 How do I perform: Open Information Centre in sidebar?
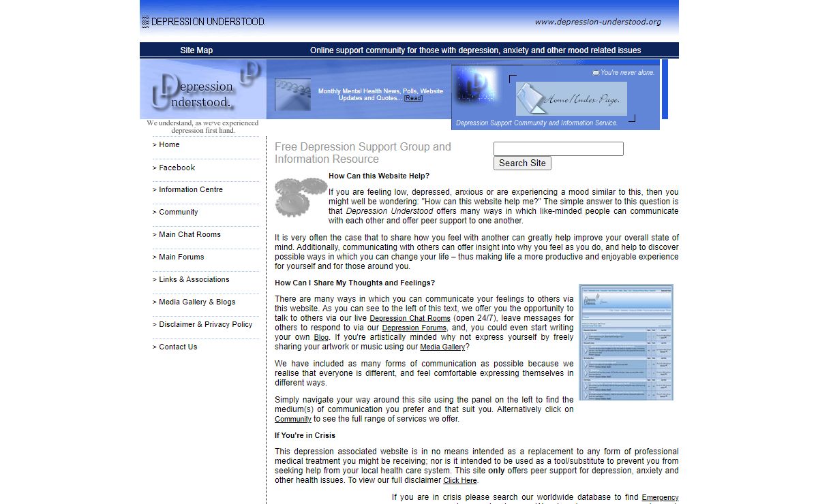(190, 189)
